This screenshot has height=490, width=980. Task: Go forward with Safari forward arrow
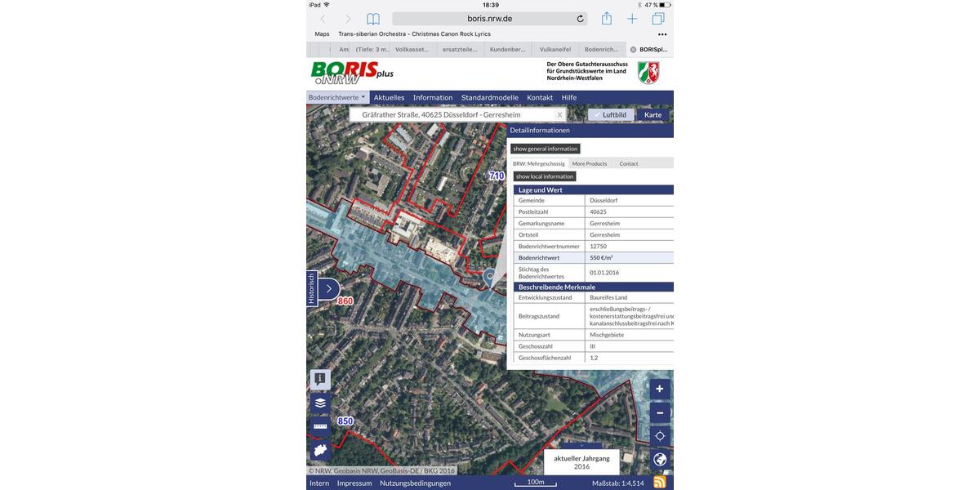pos(348,19)
